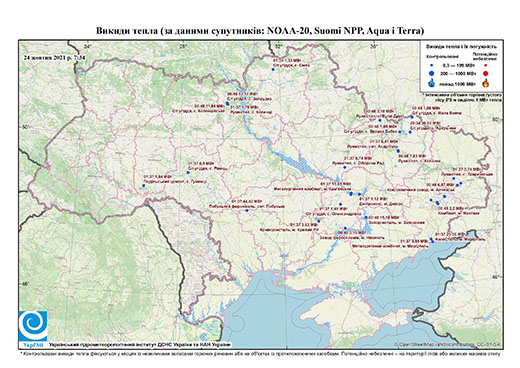Select the small red dot legend symbol
The width and height of the screenshot is (520, 368).
pos(485,65)
